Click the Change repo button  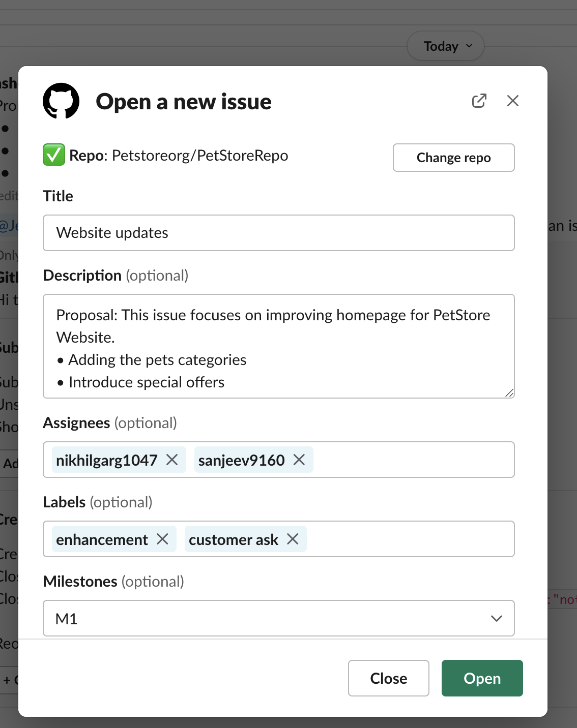[x=453, y=158]
